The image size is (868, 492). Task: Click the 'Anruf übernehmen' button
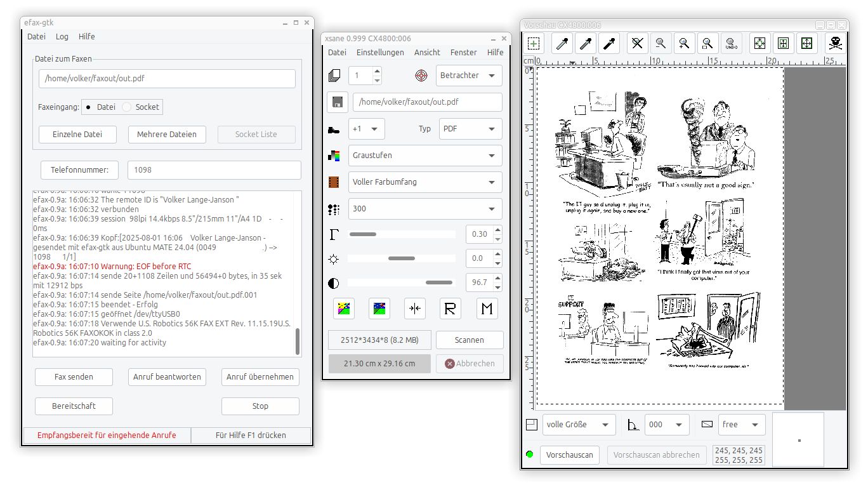[x=260, y=377]
